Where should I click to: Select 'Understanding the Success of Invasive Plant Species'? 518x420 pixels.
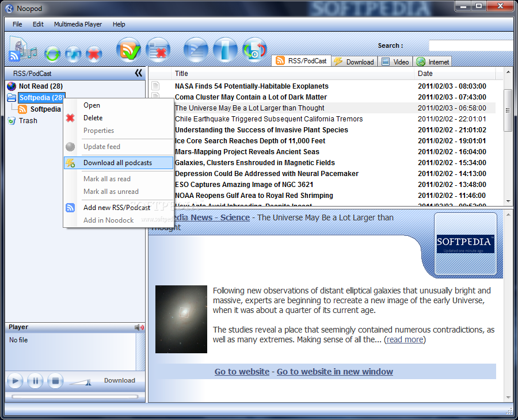(262, 130)
